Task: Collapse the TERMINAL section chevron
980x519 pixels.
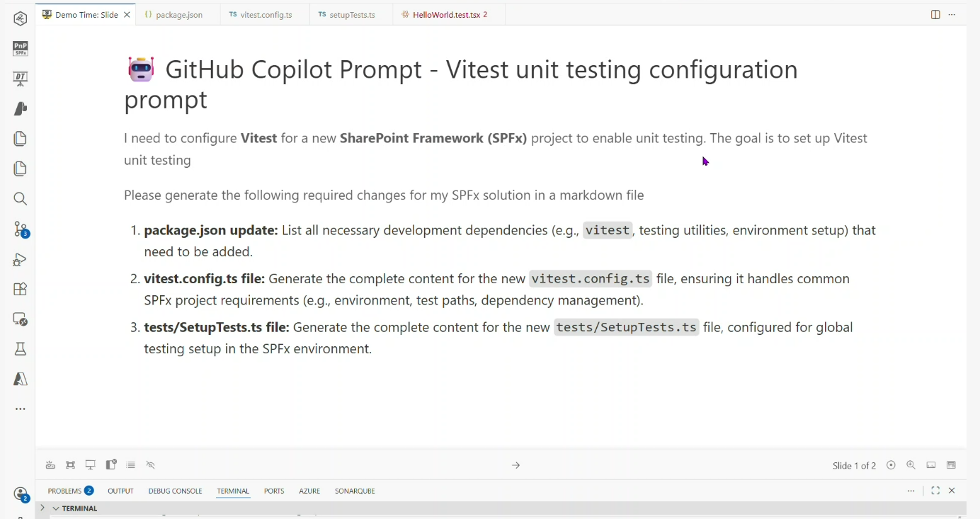Action: tap(56, 508)
